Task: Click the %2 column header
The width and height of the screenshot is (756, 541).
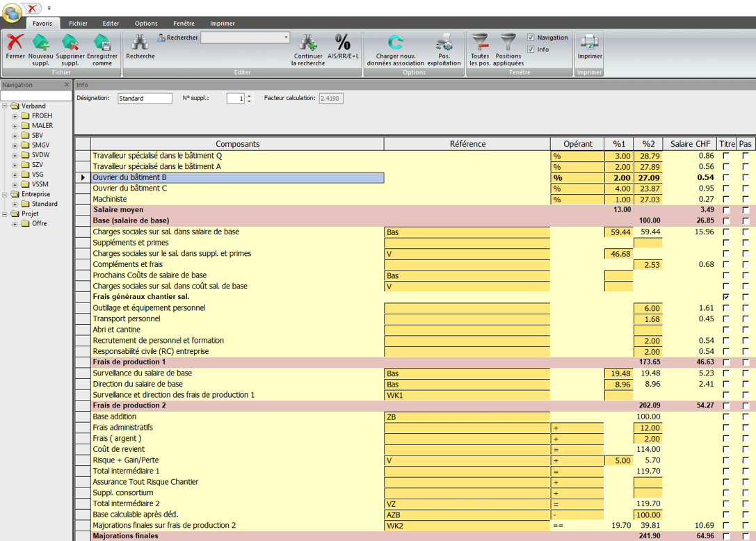Action: 648,144
